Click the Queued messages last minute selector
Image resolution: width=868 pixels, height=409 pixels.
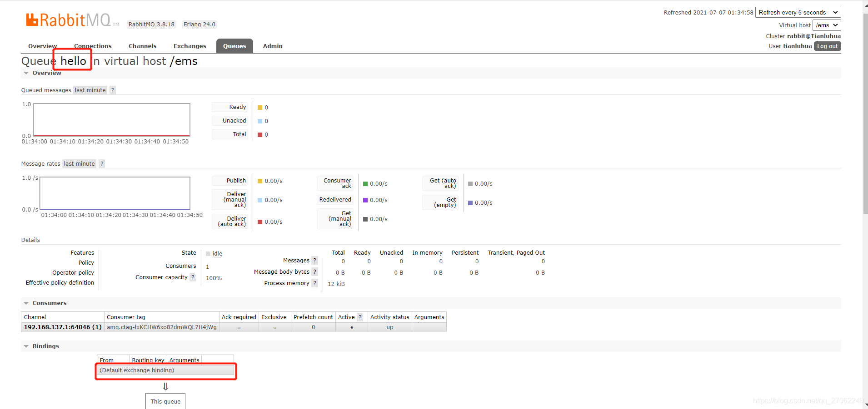tap(90, 90)
